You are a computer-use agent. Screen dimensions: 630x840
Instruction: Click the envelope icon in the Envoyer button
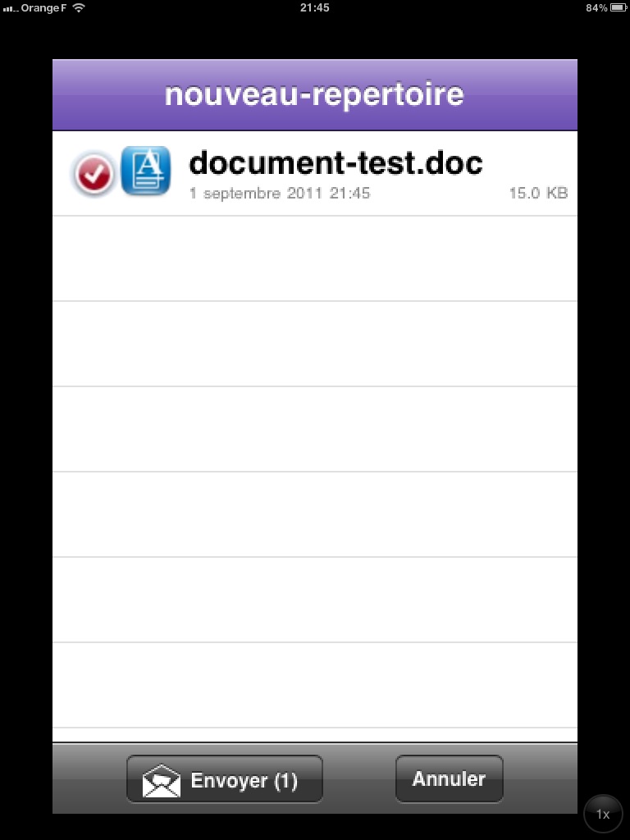pyautogui.click(x=162, y=781)
